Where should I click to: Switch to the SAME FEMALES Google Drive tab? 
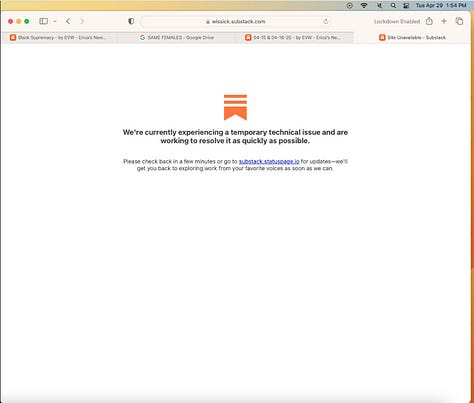point(177,38)
